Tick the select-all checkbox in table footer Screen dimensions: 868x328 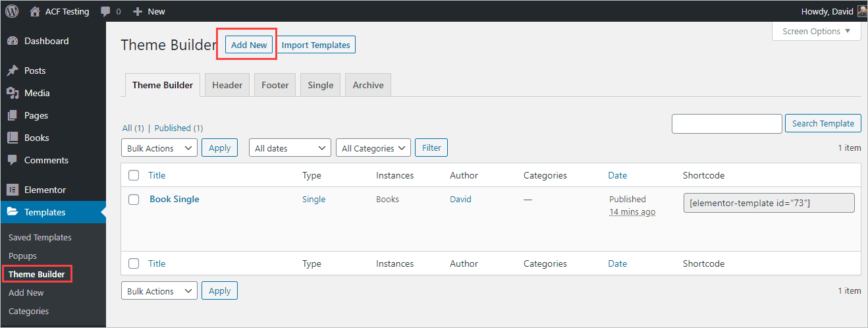tap(134, 263)
